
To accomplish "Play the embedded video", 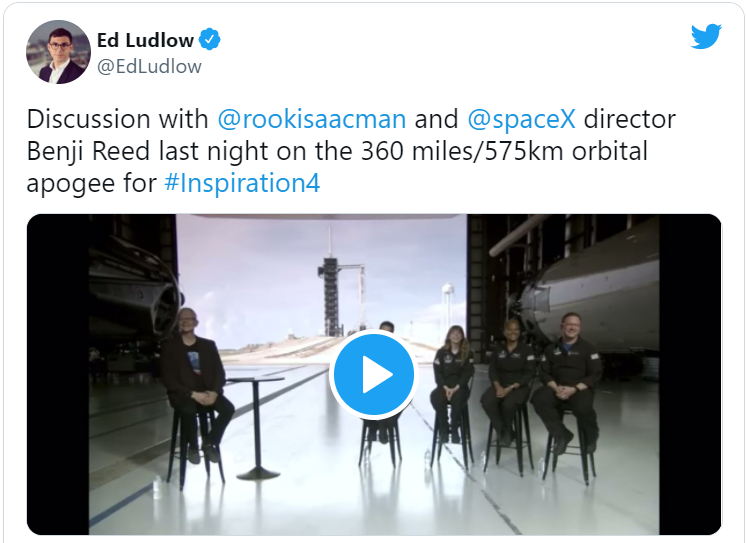I will [x=374, y=374].
